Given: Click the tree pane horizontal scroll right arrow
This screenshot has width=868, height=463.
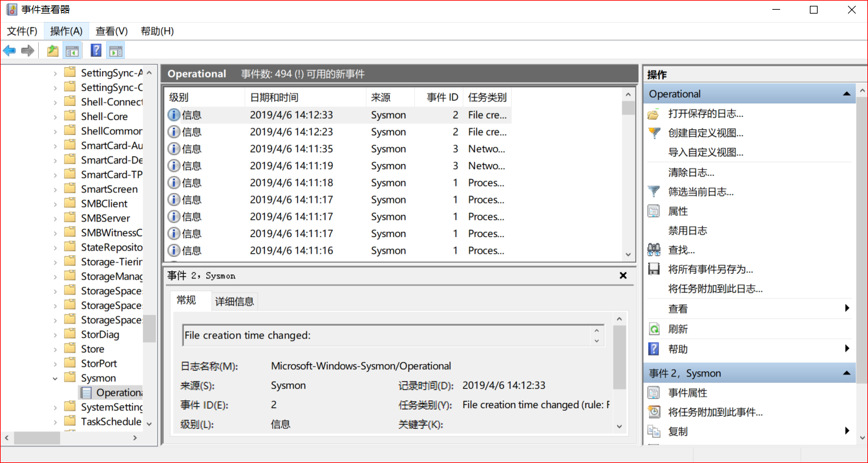Looking at the screenshot, I should pos(135,438).
